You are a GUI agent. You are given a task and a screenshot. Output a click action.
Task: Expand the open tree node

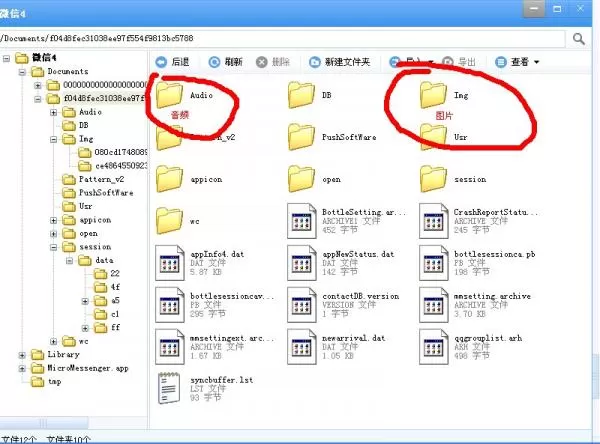click(x=54, y=234)
